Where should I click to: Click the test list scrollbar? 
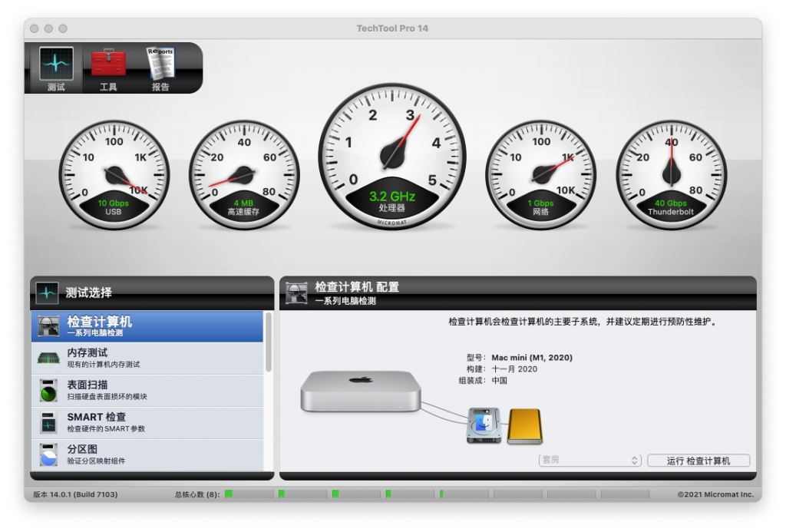(x=268, y=342)
